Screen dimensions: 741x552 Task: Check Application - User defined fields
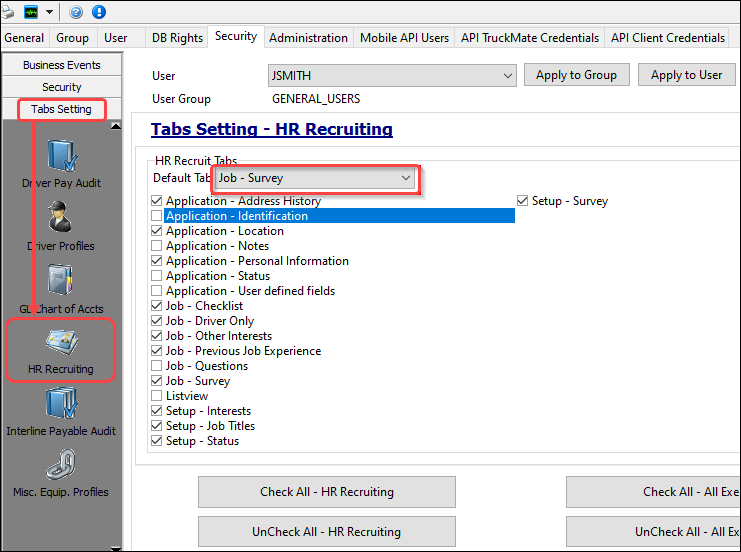click(x=156, y=291)
